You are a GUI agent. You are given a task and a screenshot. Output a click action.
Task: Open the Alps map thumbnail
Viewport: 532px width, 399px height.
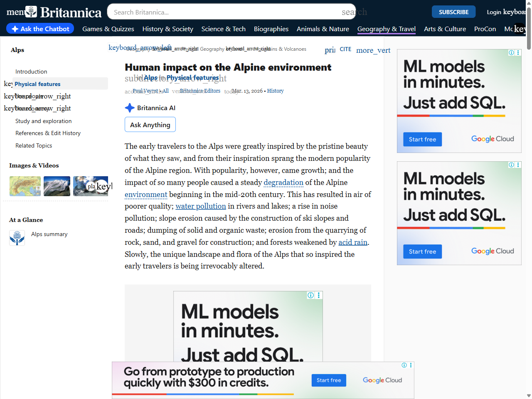pos(25,186)
